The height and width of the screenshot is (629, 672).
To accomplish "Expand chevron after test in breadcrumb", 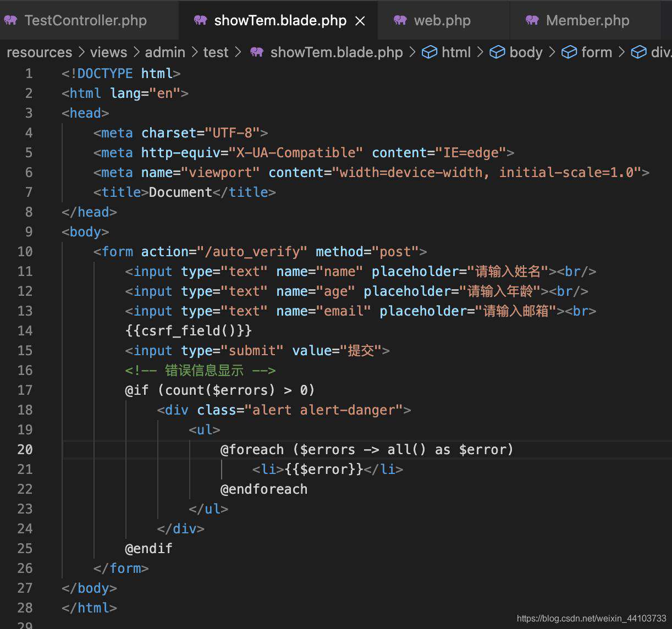I will 238,52.
